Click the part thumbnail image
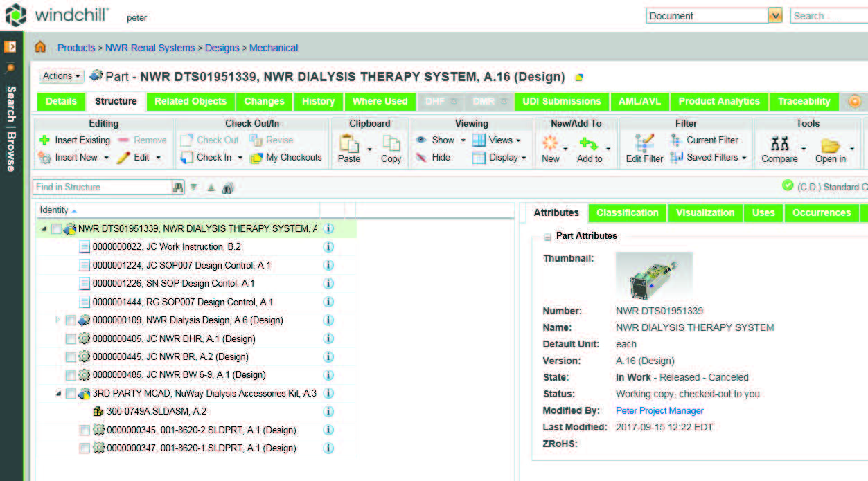The image size is (868, 481). tap(654, 277)
